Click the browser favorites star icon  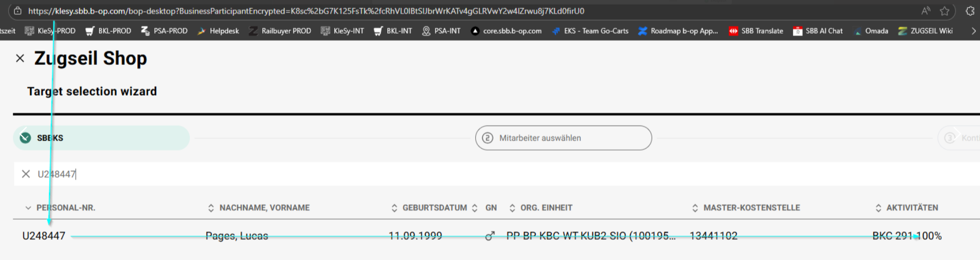[x=945, y=11]
